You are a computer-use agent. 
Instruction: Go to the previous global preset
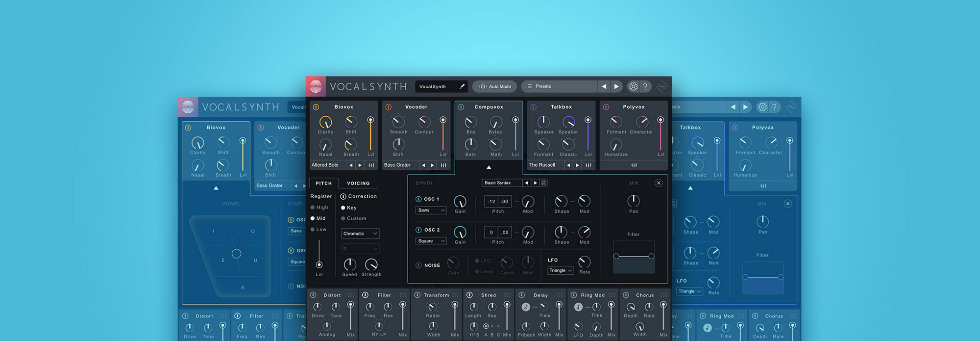coord(604,86)
